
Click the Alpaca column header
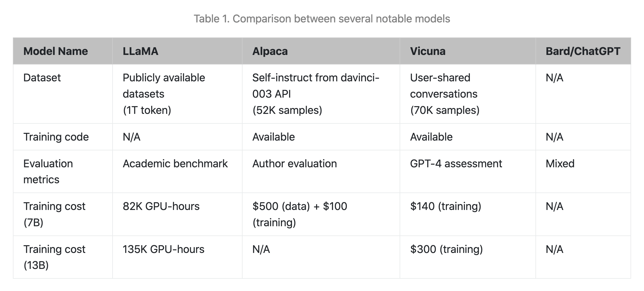coord(321,51)
